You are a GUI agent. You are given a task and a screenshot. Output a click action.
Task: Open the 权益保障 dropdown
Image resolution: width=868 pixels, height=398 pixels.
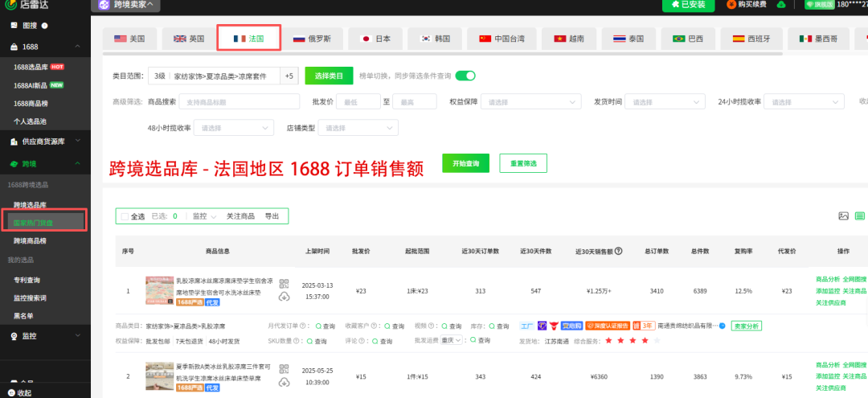coord(531,102)
